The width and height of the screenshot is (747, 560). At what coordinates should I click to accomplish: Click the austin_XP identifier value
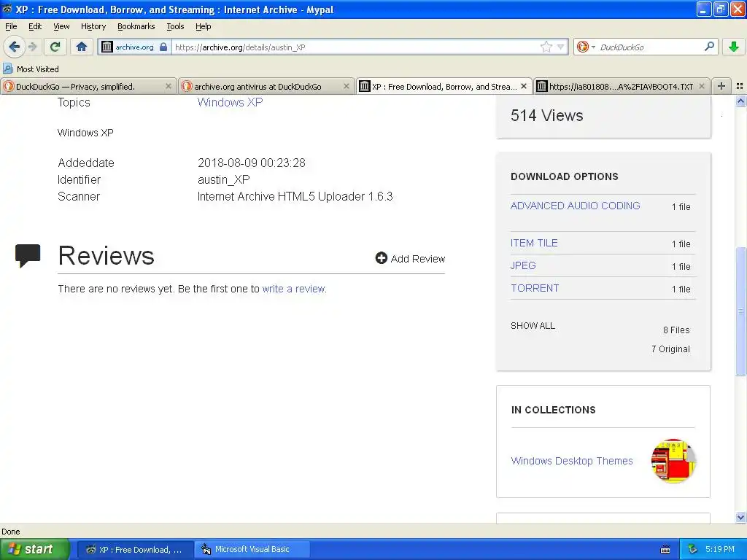(223, 179)
